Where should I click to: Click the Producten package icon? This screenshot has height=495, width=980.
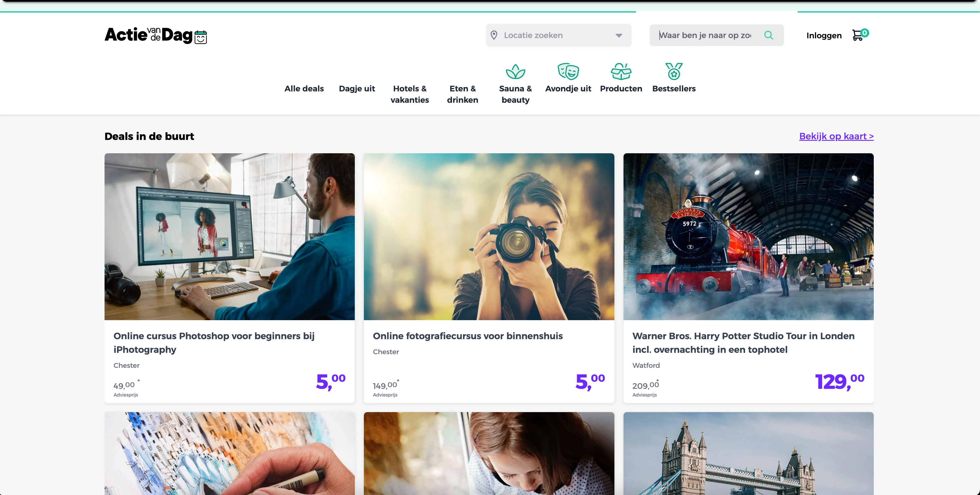pos(621,72)
